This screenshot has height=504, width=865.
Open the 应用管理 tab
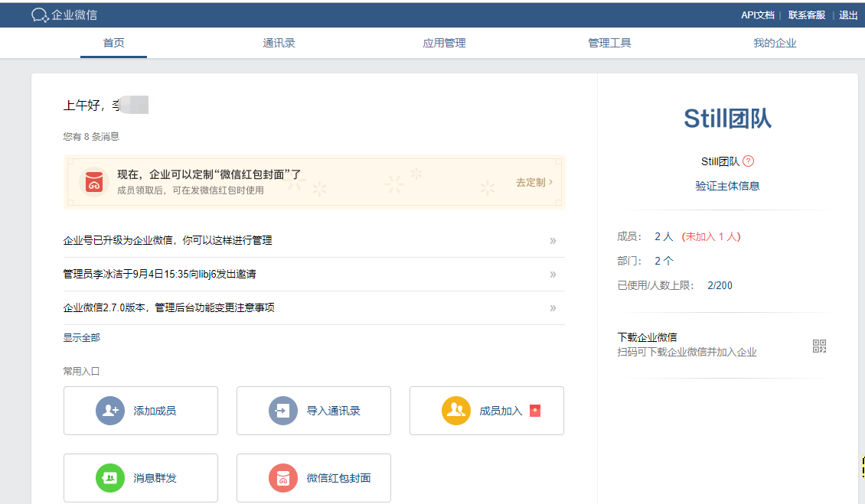click(444, 43)
